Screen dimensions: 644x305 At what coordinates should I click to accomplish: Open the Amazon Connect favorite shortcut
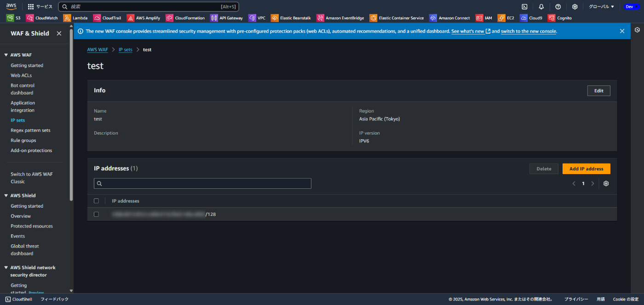(450, 18)
